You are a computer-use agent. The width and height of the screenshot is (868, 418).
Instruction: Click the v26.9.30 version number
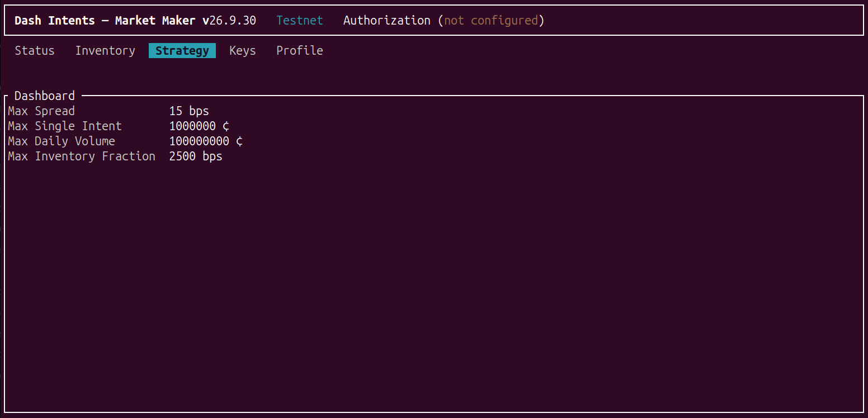point(229,21)
